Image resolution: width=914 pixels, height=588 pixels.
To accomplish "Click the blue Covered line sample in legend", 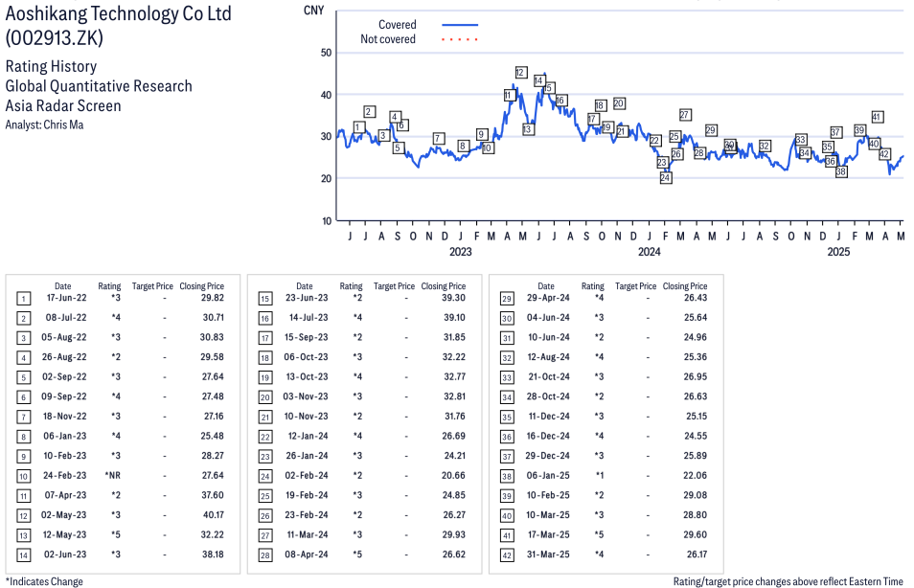I will 460,25.
